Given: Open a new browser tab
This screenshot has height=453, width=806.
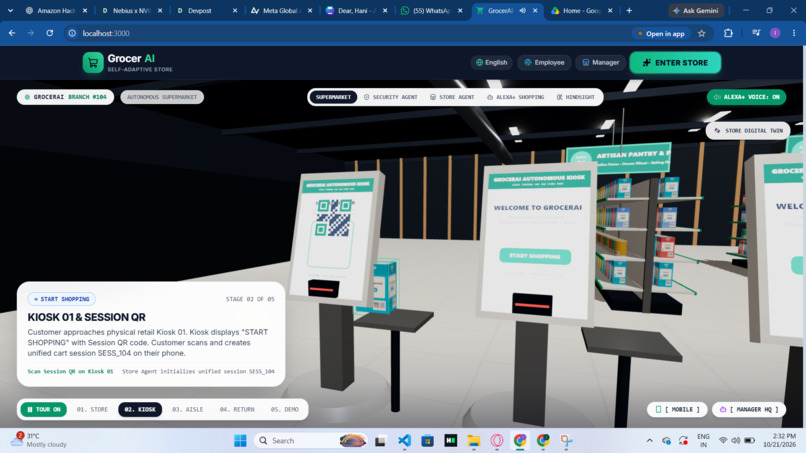Looking at the screenshot, I should pyautogui.click(x=629, y=10).
